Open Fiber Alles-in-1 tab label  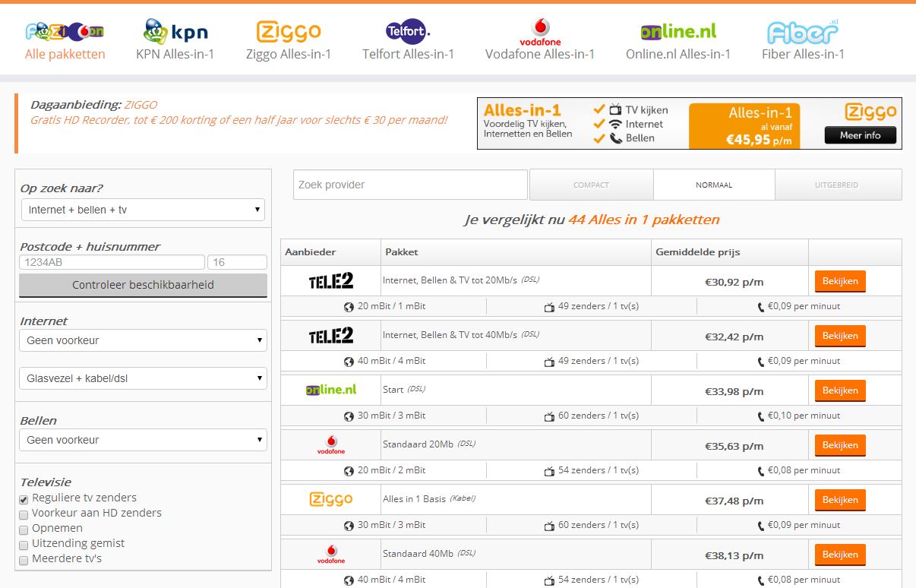(803, 54)
